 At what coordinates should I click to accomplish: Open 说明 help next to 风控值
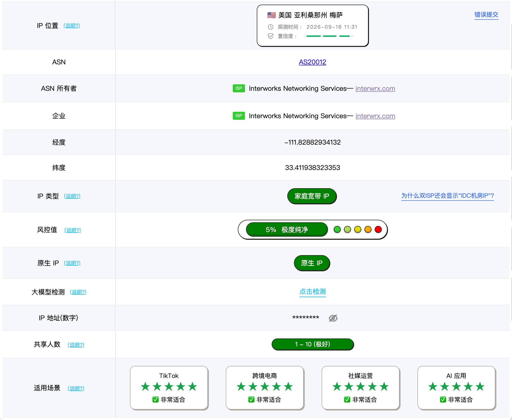point(73,230)
